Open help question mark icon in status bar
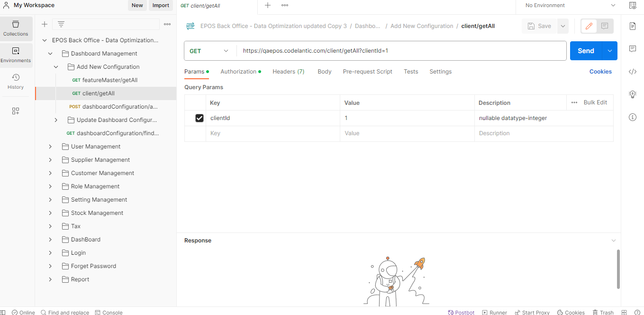644x315 pixels. (637, 313)
